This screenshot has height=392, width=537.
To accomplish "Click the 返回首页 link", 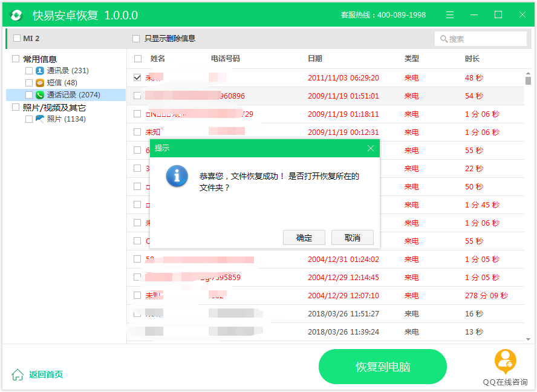I will (x=46, y=374).
